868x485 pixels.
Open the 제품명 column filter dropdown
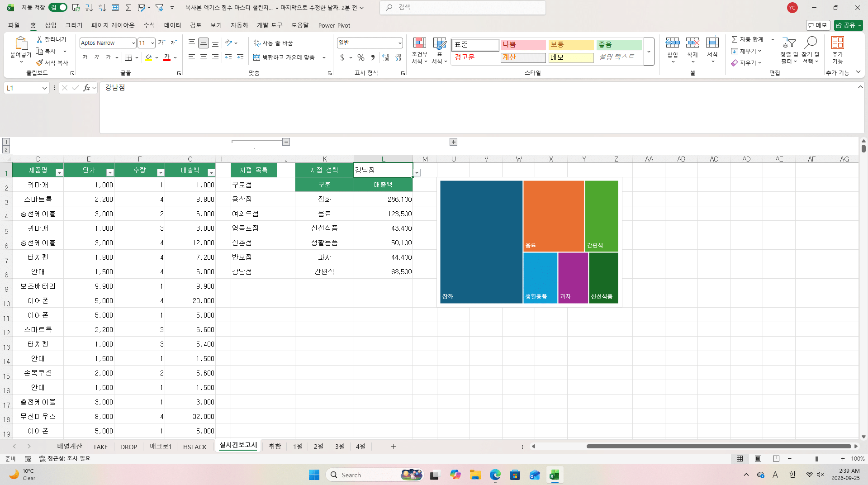click(x=59, y=172)
